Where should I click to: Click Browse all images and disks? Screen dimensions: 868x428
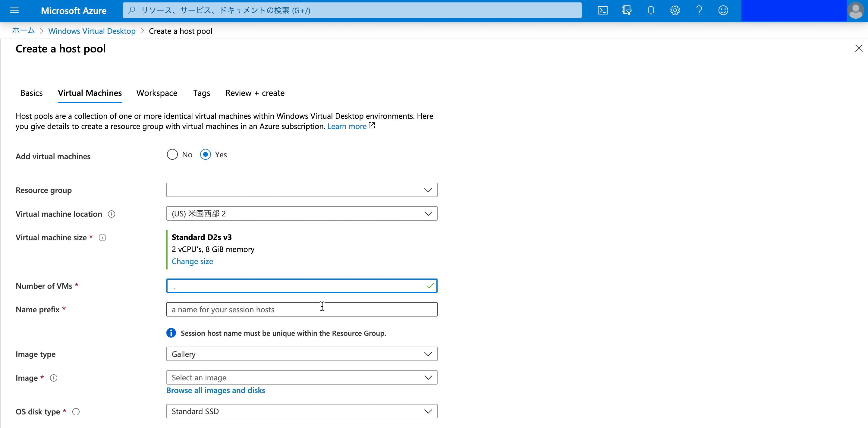click(216, 390)
